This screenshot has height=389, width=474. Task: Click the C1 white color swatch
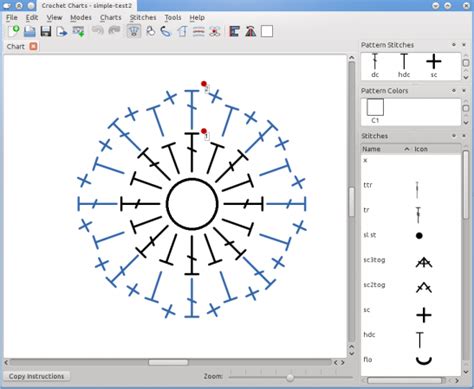pyautogui.click(x=375, y=107)
